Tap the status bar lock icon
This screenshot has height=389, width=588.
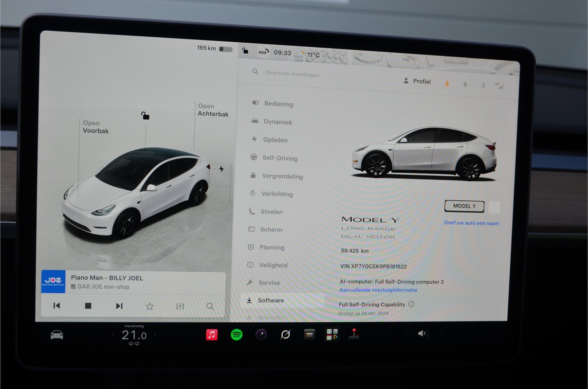pos(245,51)
